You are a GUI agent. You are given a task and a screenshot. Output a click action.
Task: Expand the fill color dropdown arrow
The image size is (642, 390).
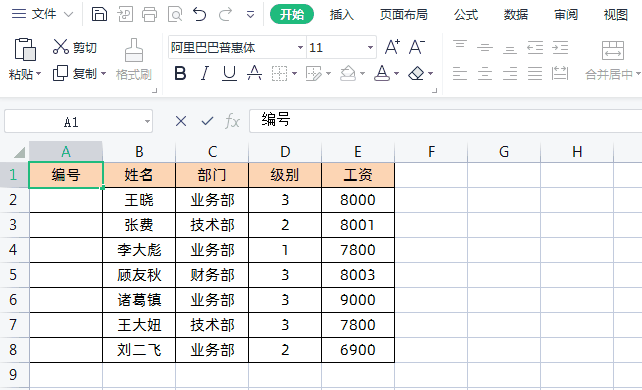(x=362, y=74)
